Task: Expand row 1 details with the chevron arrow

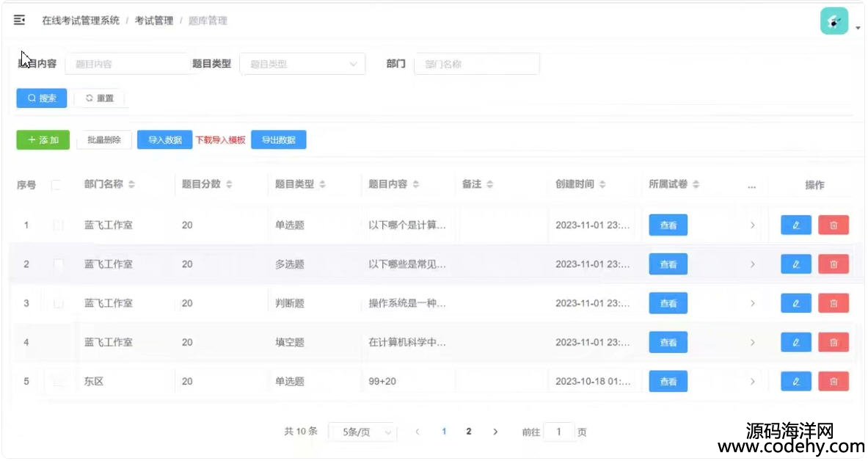Action: [752, 225]
